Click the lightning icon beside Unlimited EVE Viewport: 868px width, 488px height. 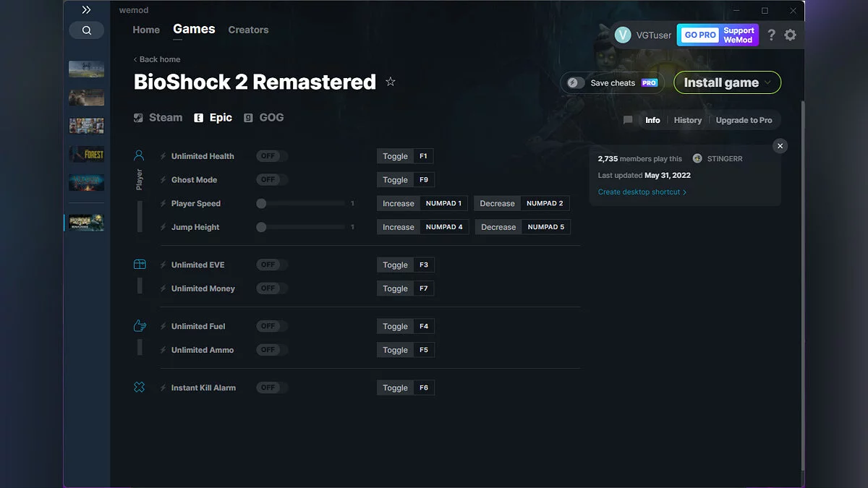163,265
